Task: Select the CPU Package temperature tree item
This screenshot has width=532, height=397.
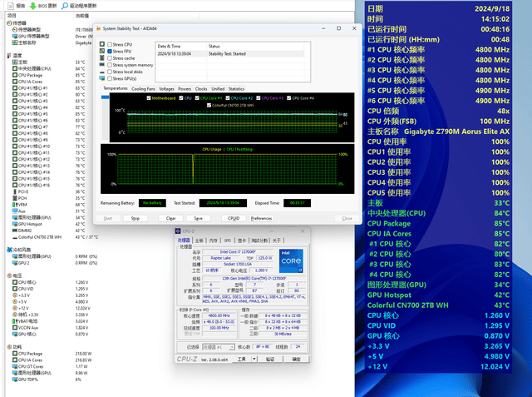Action: pyautogui.click(x=30, y=75)
